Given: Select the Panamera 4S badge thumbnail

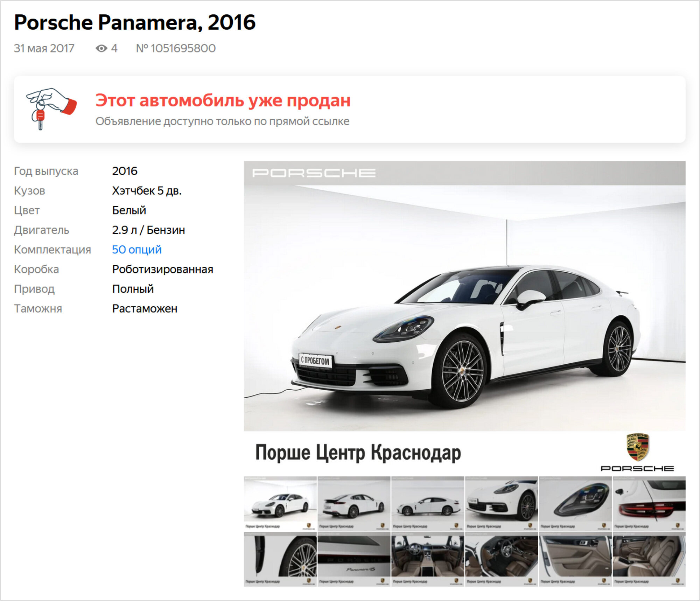Looking at the screenshot, I should (x=354, y=559).
